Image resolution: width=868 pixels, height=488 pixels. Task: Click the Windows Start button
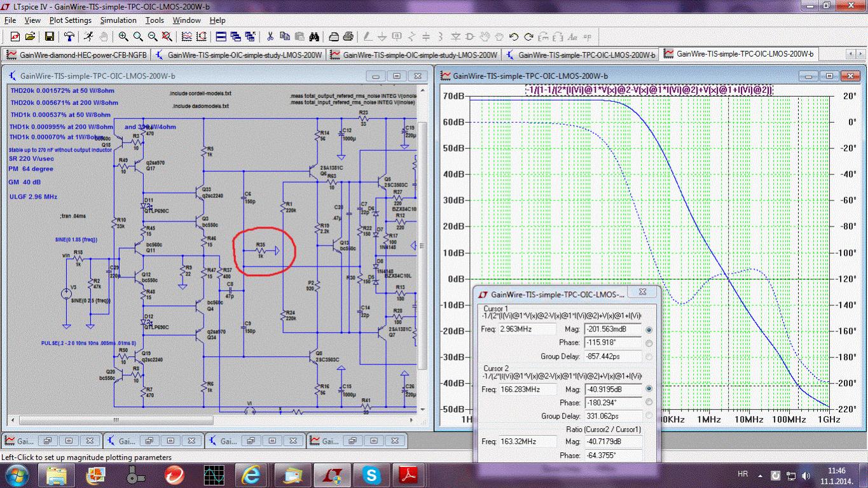coord(16,475)
